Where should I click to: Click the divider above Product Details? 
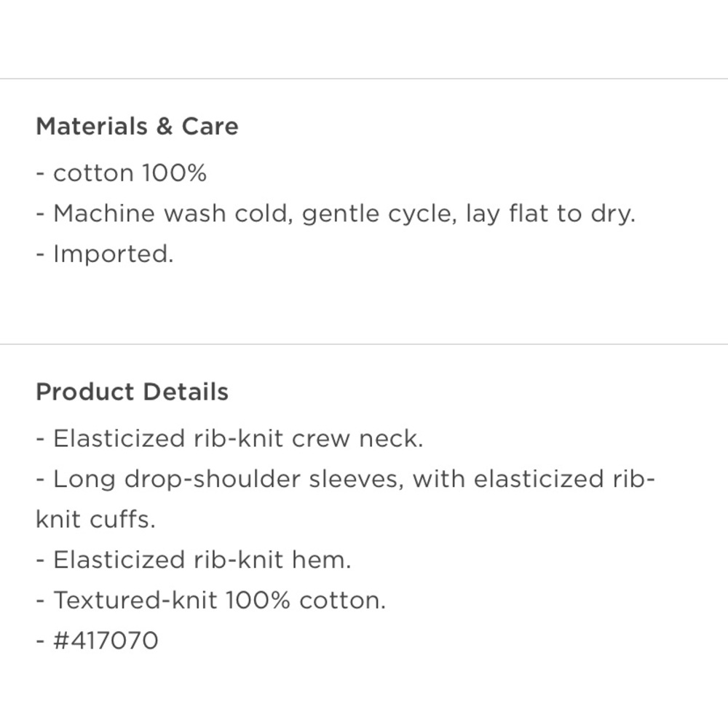[x=364, y=344]
